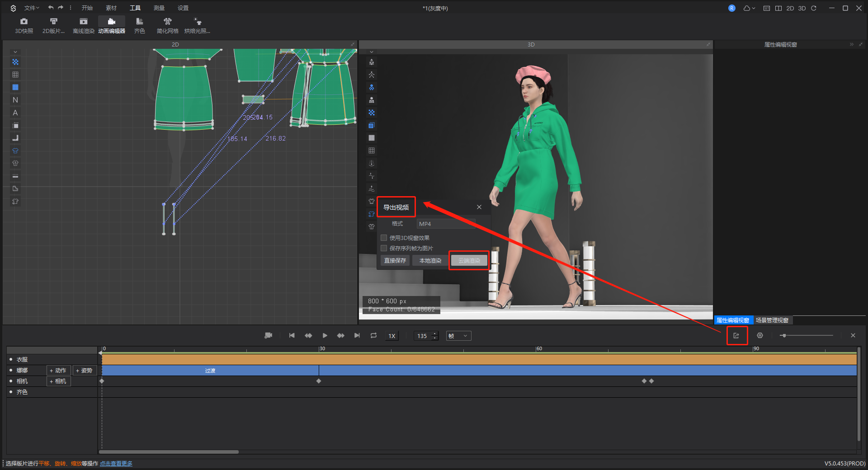Open the 帧 frame unit dropdown
The height and width of the screenshot is (470, 868).
[x=458, y=336]
